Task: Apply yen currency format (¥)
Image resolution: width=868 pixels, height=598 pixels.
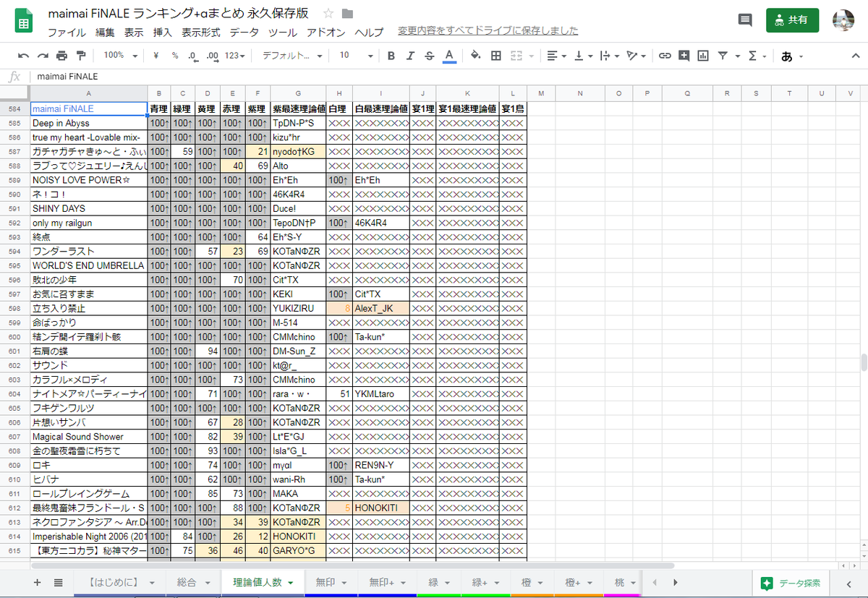Action: click(156, 56)
